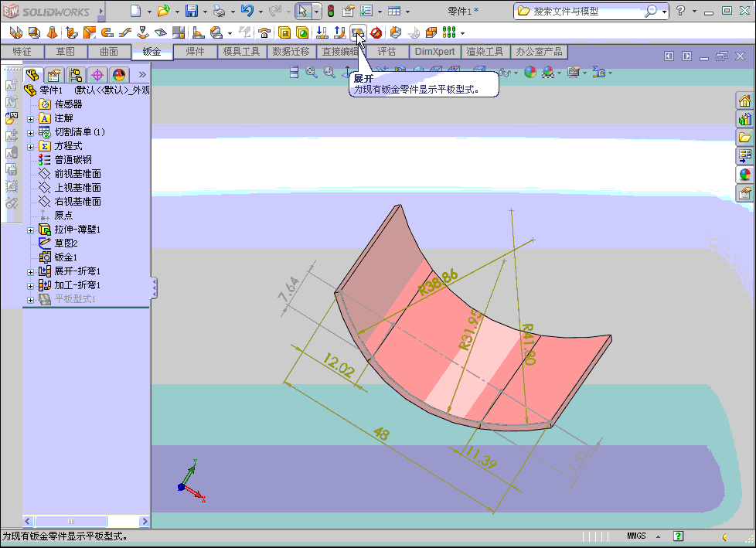This screenshot has width=756, height=548.
Task: Open the DimXpertManager crosshair tab
Action: coord(97,75)
